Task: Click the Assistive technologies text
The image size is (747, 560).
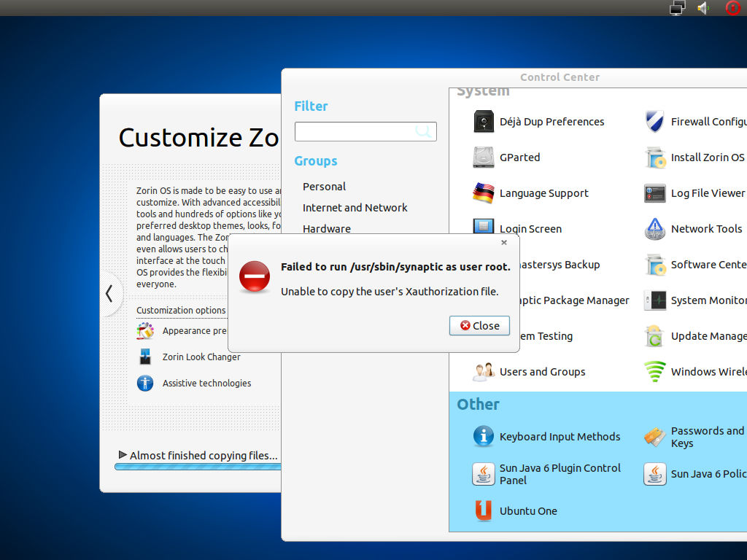Action: click(206, 384)
